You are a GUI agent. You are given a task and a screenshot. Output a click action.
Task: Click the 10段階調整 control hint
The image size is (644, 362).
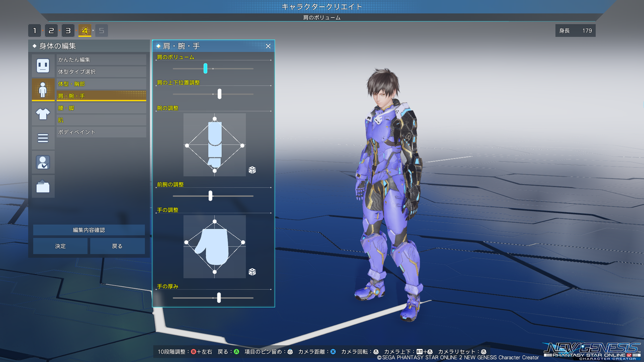pyautogui.click(x=185, y=352)
